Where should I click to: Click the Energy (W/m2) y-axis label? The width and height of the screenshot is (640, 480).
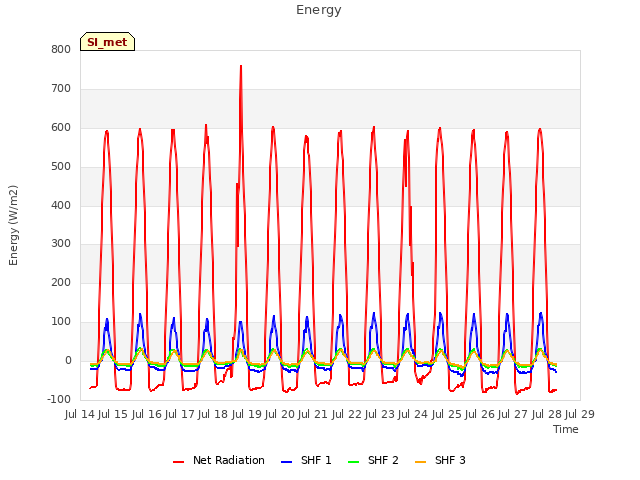point(13,225)
